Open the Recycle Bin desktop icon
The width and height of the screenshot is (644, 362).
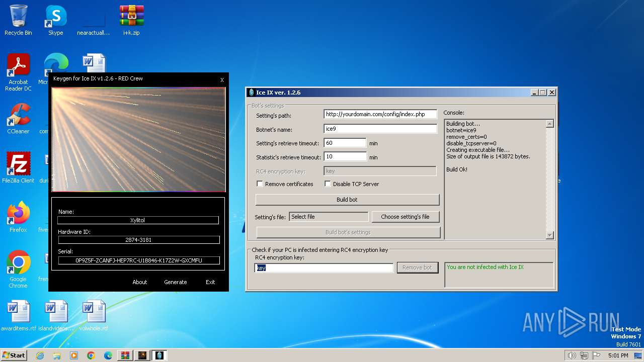click(18, 20)
